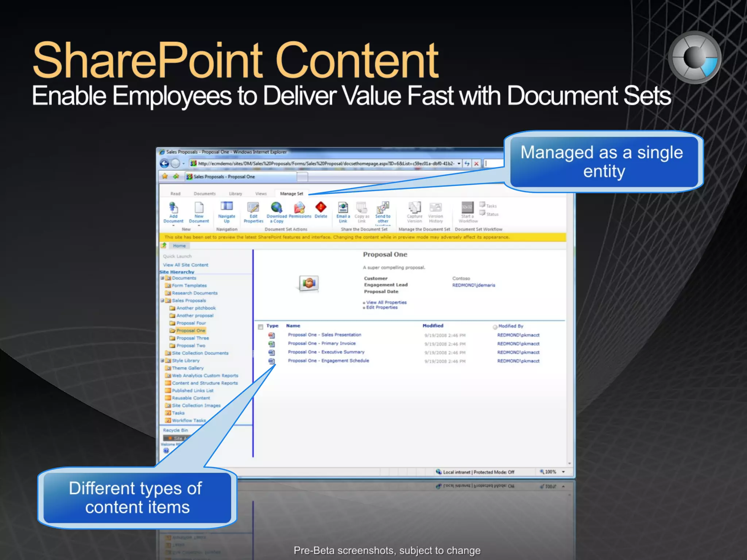Click the Email a Link icon
Viewport: 747px width, 560px height.
click(x=342, y=208)
